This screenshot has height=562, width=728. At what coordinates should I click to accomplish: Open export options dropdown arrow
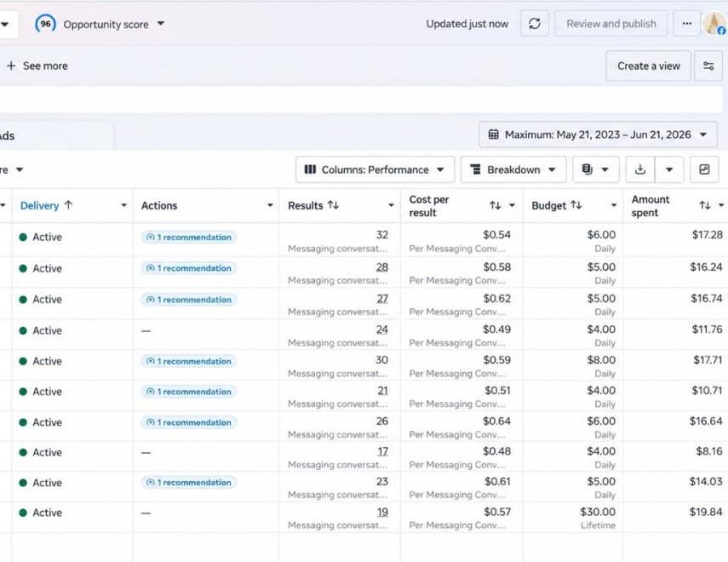click(669, 169)
